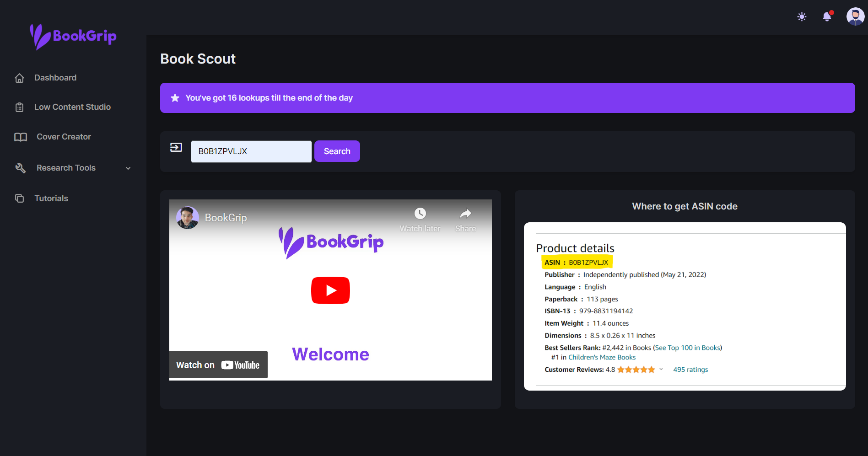Click the Tutorials copy icon
Screen dimensions: 868x456
pos(19,198)
